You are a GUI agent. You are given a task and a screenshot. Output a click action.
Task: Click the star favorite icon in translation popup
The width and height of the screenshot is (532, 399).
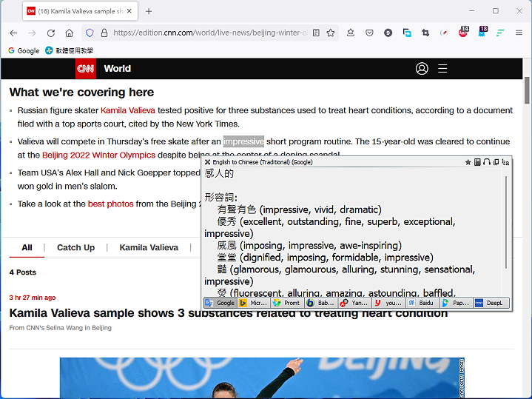[468, 162]
